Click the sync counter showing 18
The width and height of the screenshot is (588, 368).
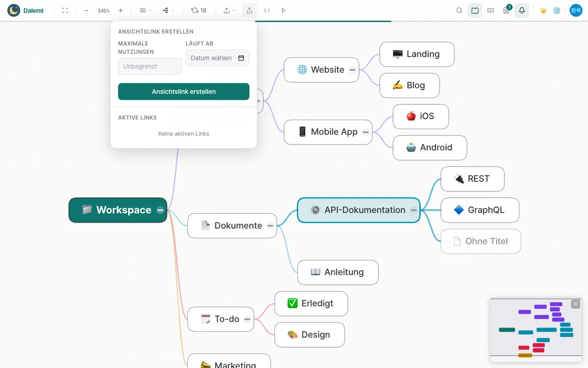coord(199,10)
